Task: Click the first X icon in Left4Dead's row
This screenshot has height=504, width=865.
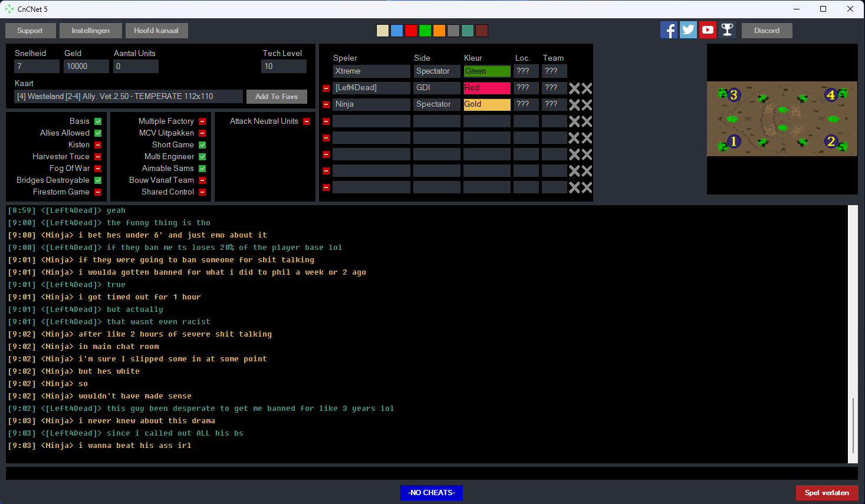Action: pos(574,88)
